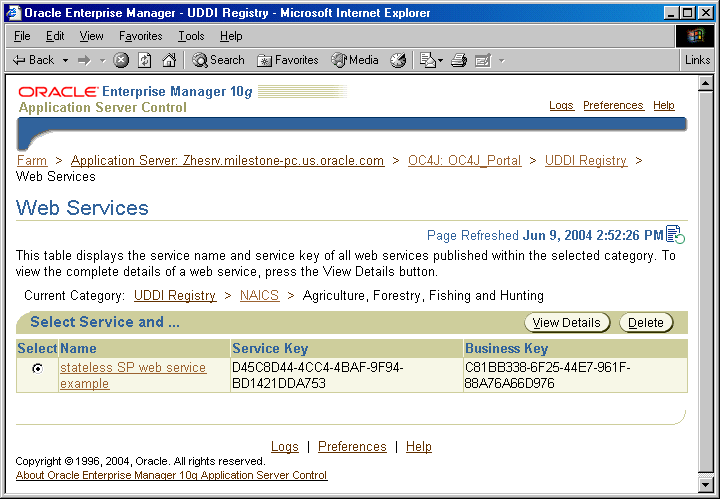Screen dimensions: 720x499
Task: Open the NAICS category link
Action: click(x=259, y=296)
